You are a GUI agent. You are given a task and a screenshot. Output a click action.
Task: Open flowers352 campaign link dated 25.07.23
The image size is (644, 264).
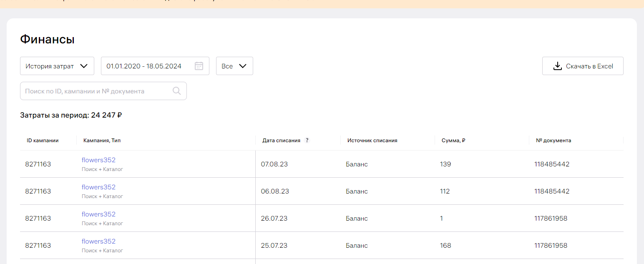click(98, 241)
